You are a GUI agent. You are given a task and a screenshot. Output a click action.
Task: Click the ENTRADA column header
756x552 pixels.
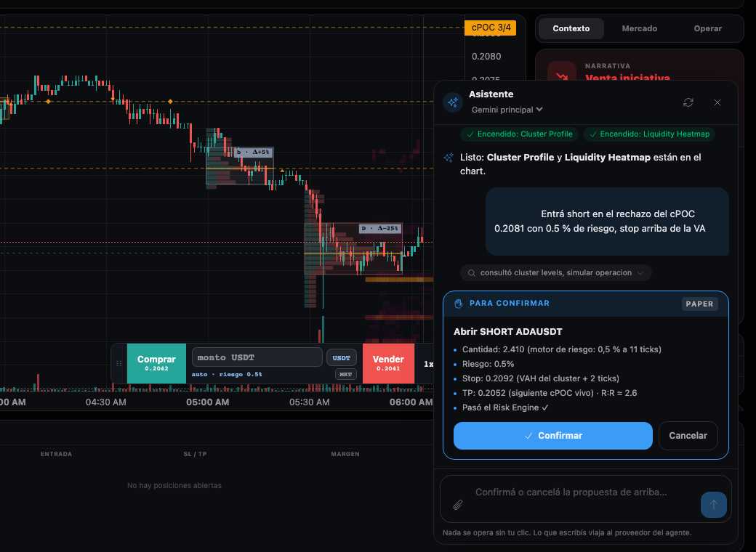[57, 454]
